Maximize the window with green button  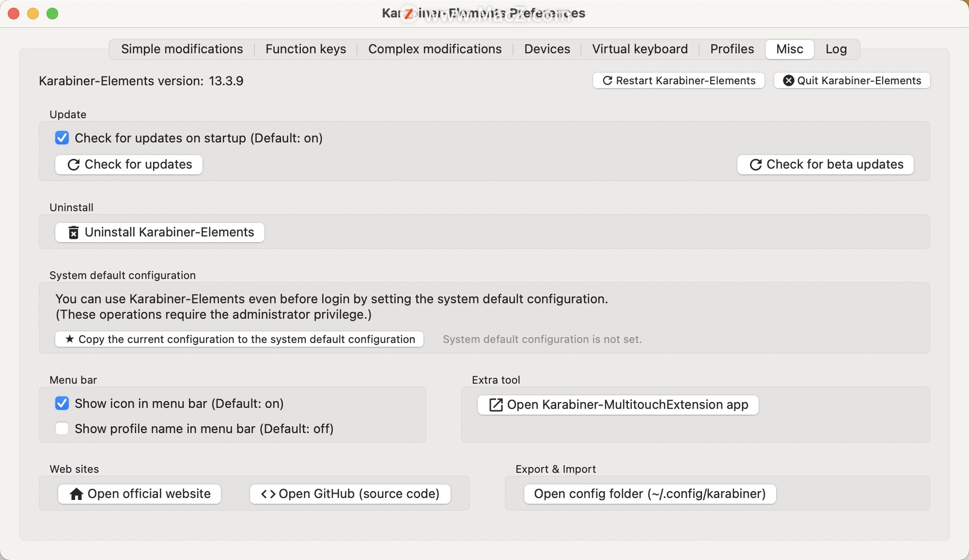click(x=52, y=14)
